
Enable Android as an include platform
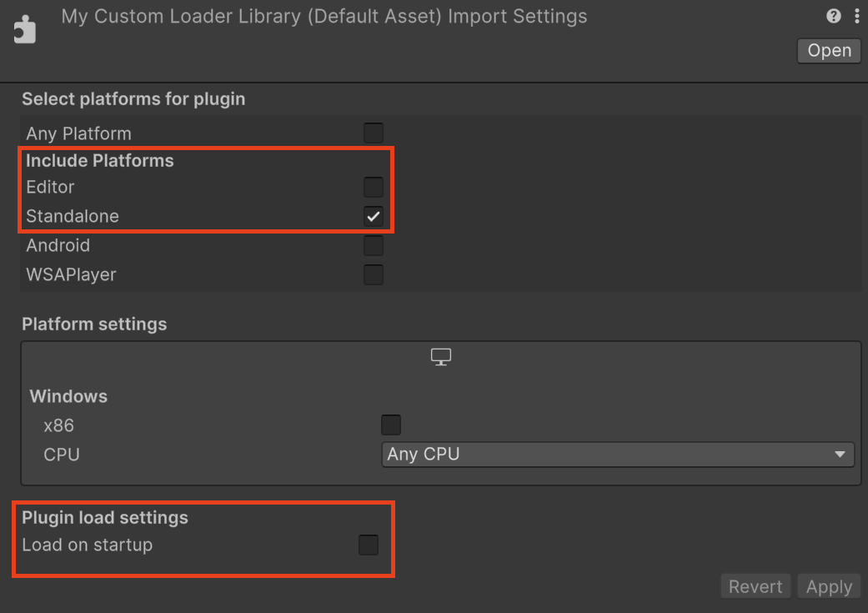(x=373, y=245)
